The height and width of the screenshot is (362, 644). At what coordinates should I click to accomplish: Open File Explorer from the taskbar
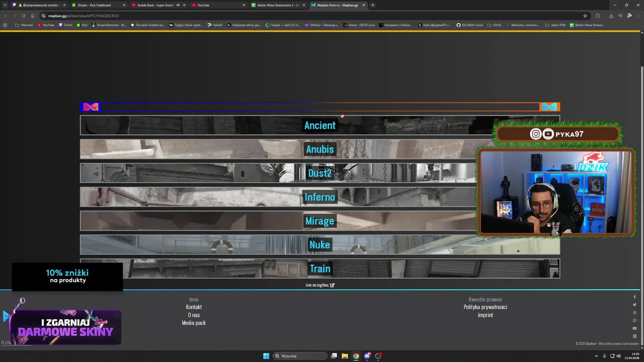click(x=345, y=356)
